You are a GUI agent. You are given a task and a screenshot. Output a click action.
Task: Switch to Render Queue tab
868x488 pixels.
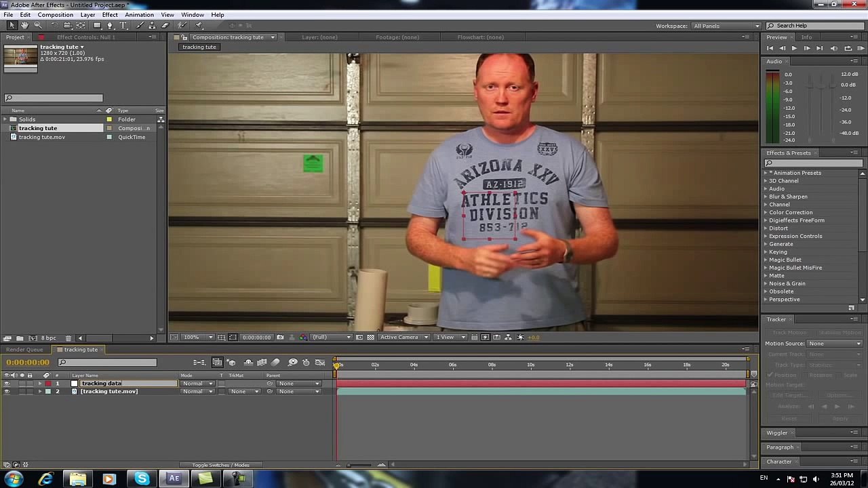25,350
